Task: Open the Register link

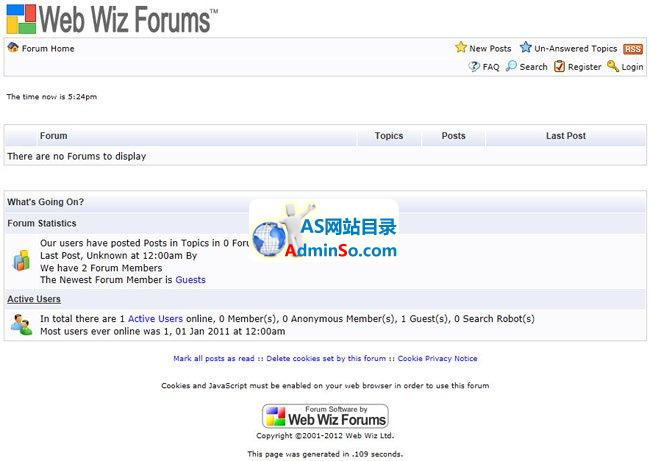Action: click(x=585, y=67)
